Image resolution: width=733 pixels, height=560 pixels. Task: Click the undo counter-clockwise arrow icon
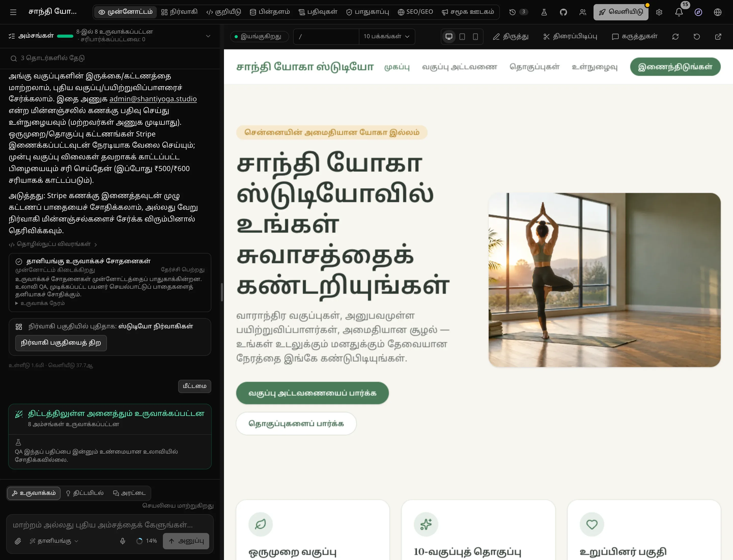tap(697, 37)
